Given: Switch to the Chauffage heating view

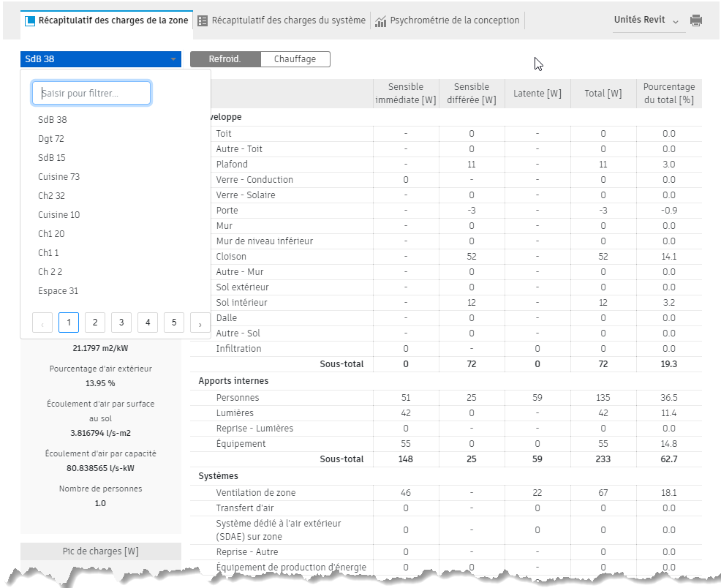Looking at the screenshot, I should [x=295, y=59].
